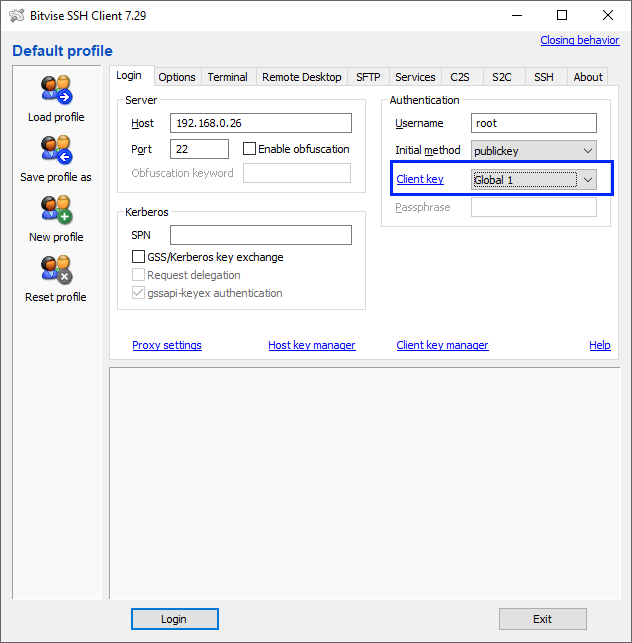The image size is (632, 643).
Task: Click the Username field containing root
Action: tap(534, 123)
